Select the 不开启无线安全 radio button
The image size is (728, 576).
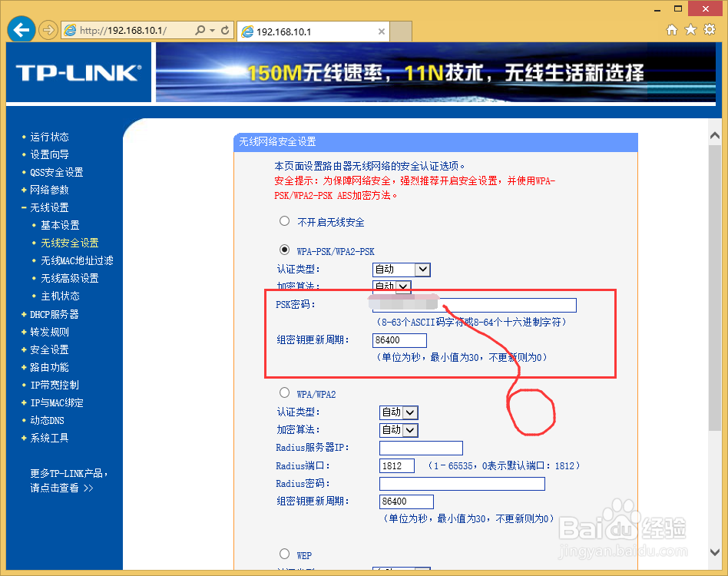(x=284, y=221)
